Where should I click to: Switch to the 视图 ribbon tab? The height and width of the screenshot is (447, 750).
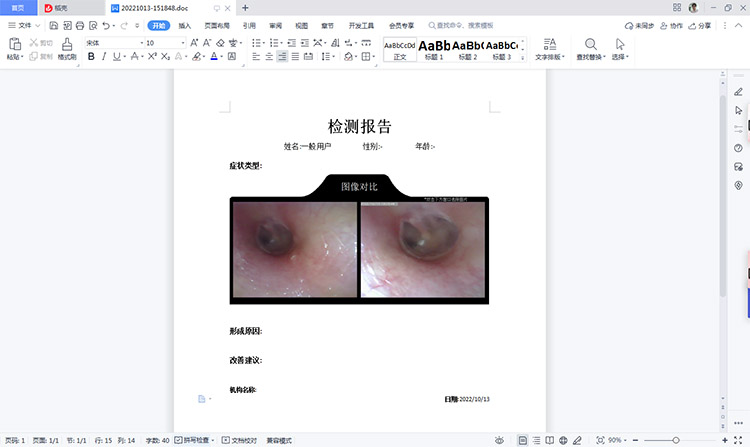(301, 26)
